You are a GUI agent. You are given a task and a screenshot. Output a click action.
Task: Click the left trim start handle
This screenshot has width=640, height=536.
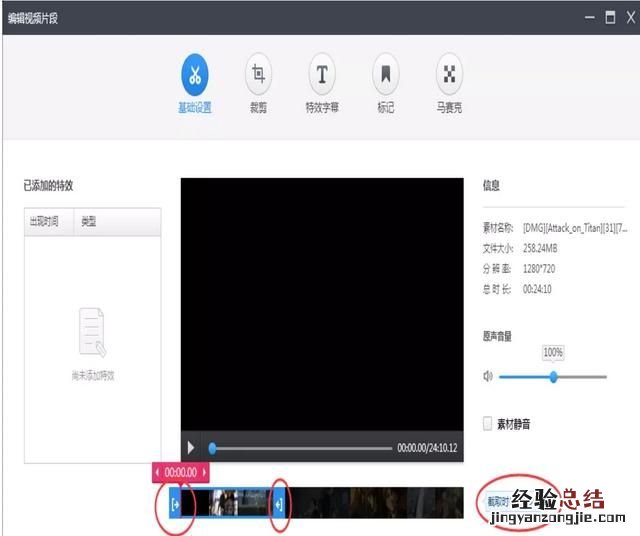click(x=176, y=504)
